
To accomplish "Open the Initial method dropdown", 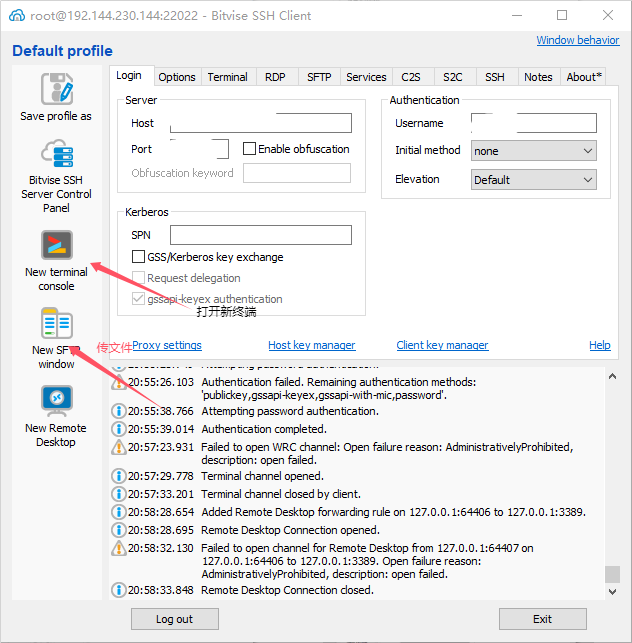I will pos(534,150).
